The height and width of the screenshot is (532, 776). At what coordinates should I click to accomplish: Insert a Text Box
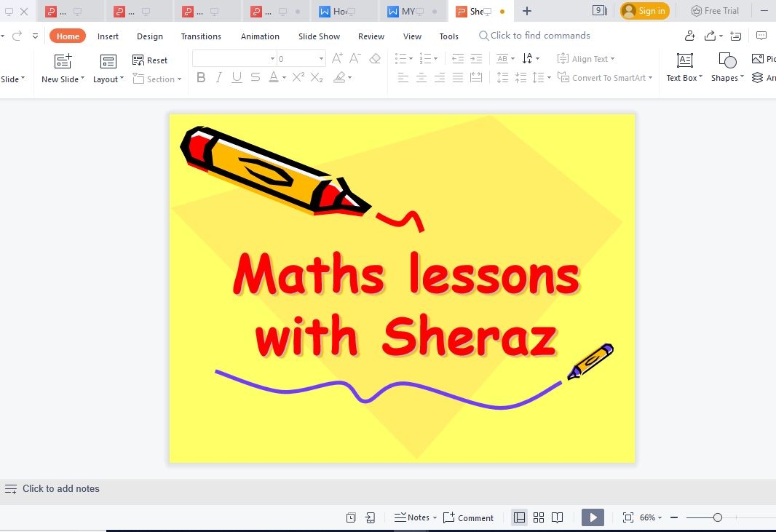click(x=684, y=67)
